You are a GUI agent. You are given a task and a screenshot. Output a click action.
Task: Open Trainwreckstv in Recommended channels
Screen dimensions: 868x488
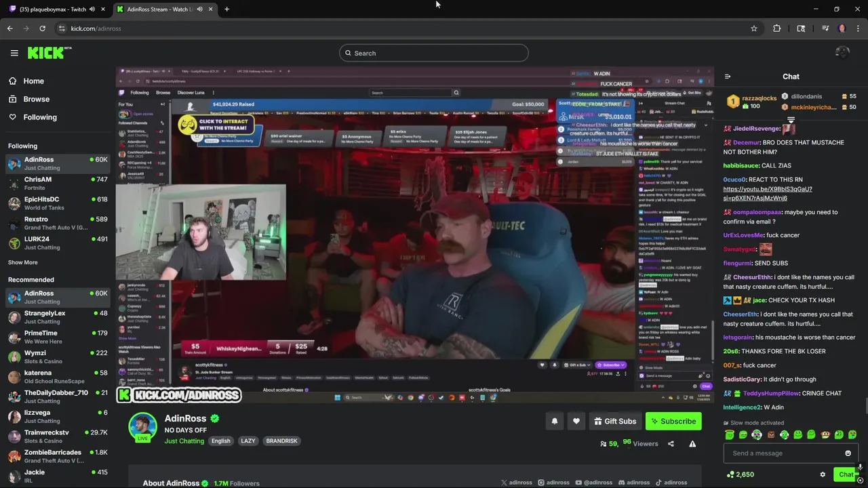[x=58, y=436]
